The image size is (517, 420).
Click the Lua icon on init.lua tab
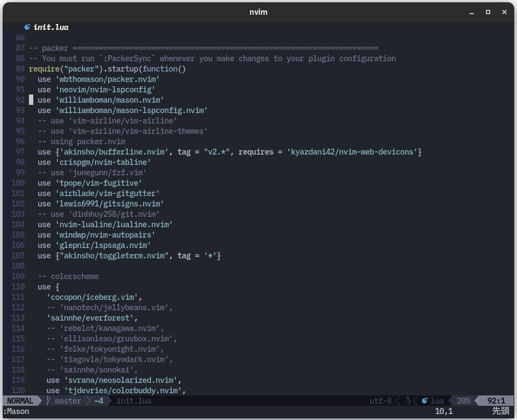(27, 27)
